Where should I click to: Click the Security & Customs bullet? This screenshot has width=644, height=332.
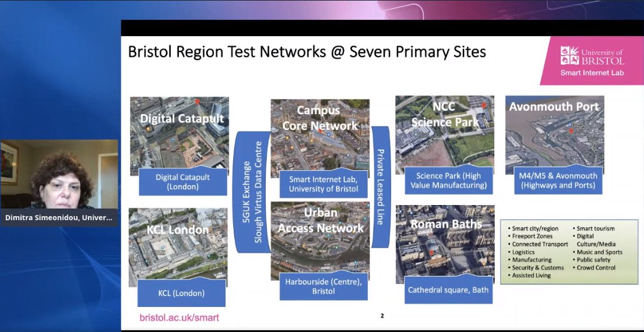pos(536,267)
